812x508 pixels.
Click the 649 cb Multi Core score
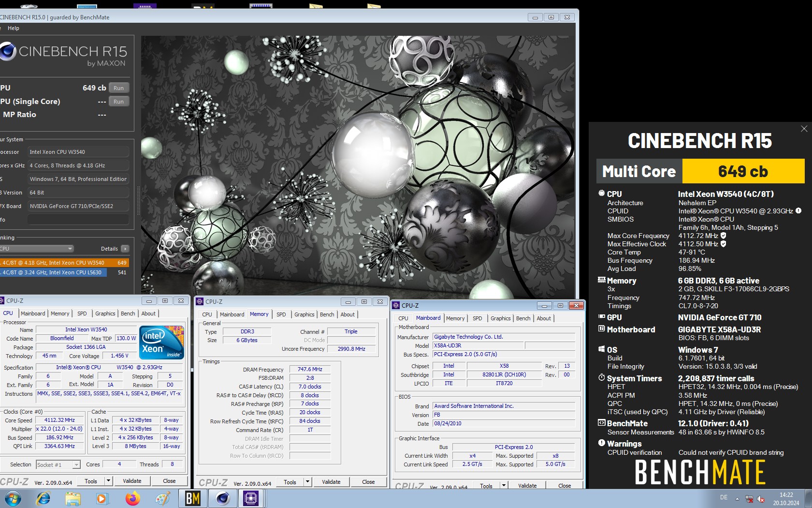click(743, 171)
